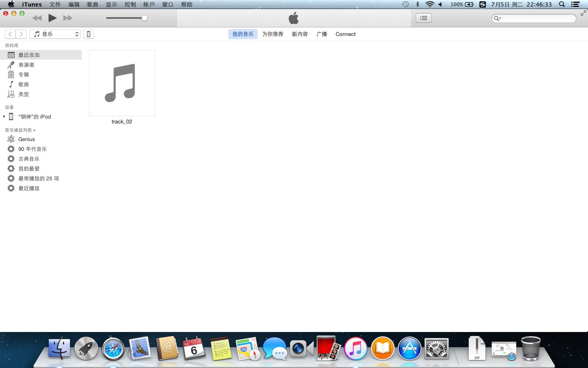Switch to the 我的音乐 tab

(243, 34)
